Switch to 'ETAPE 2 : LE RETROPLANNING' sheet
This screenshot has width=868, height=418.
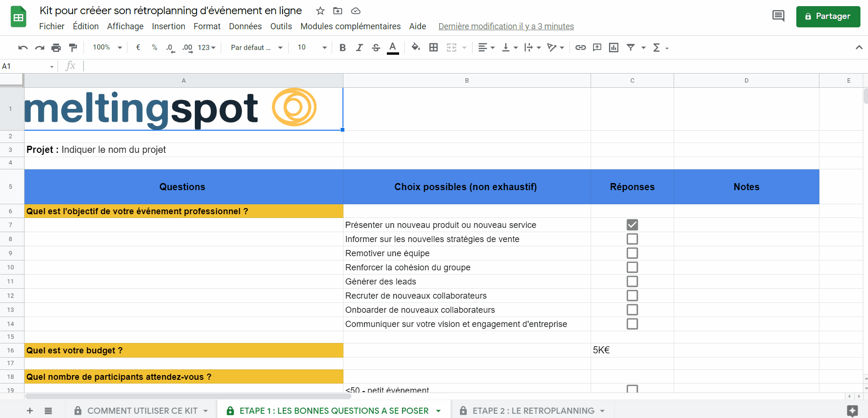click(x=534, y=411)
